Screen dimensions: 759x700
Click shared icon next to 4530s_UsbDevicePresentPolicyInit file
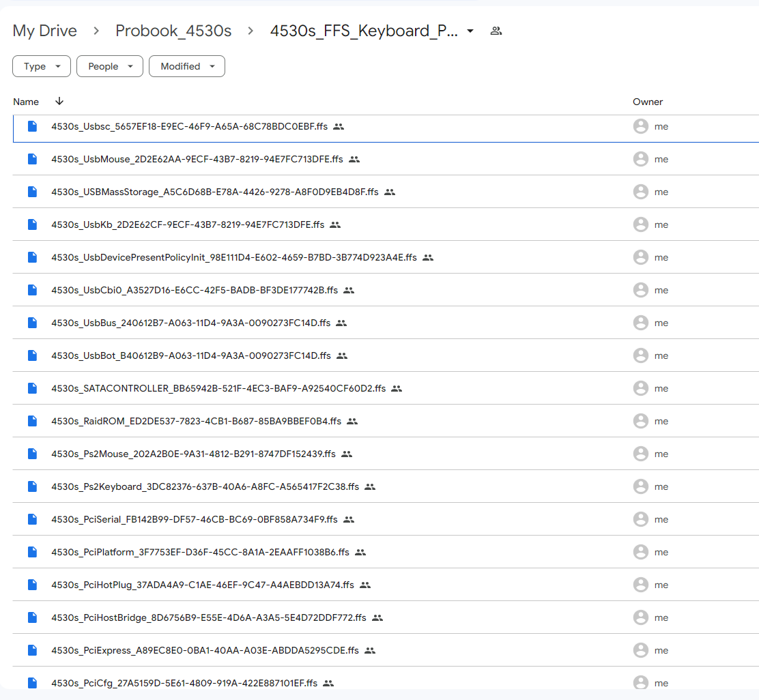(428, 258)
